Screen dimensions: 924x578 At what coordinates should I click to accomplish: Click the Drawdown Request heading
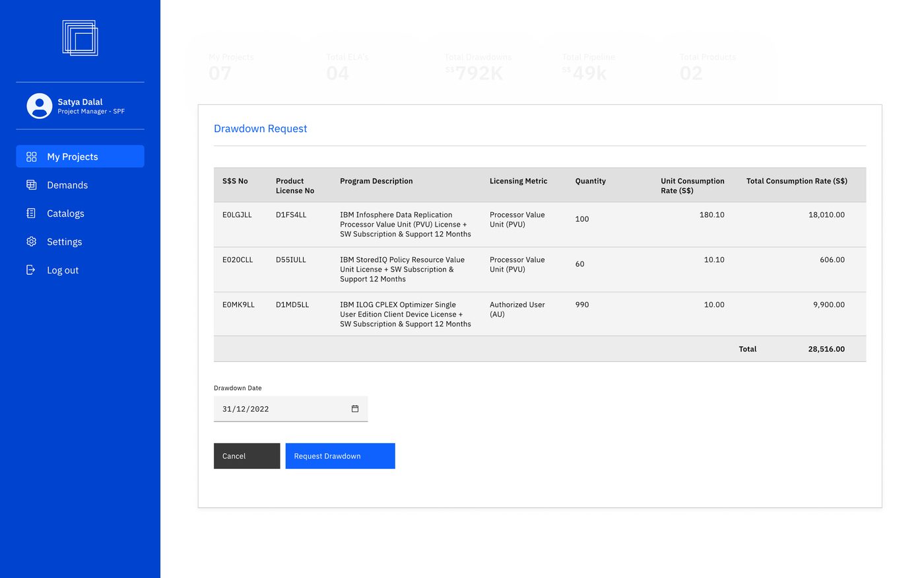point(261,129)
